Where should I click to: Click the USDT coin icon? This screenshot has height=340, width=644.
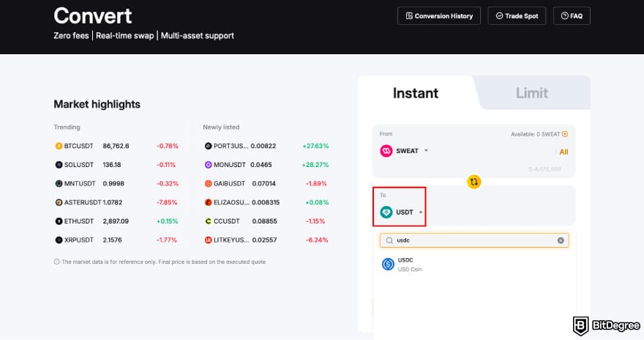tap(386, 212)
